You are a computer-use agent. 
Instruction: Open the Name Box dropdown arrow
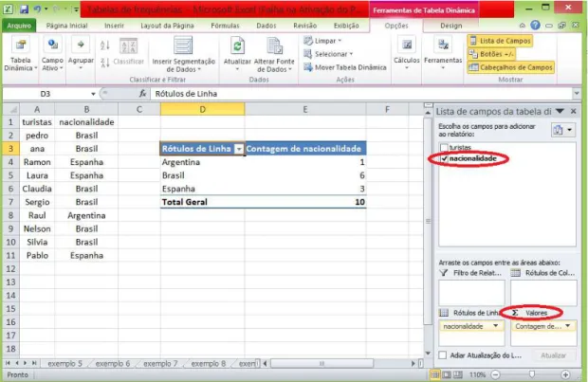coord(93,94)
